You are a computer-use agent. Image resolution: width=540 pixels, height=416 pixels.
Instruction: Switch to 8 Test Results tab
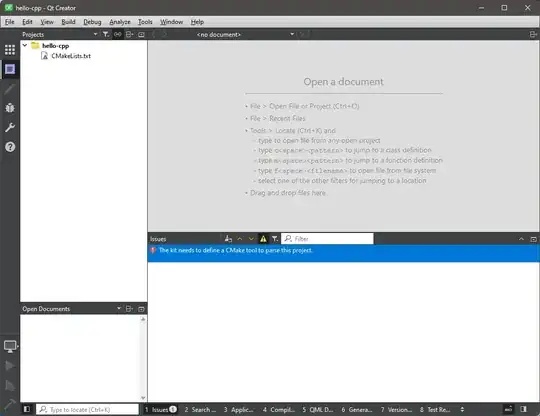(x=435, y=409)
